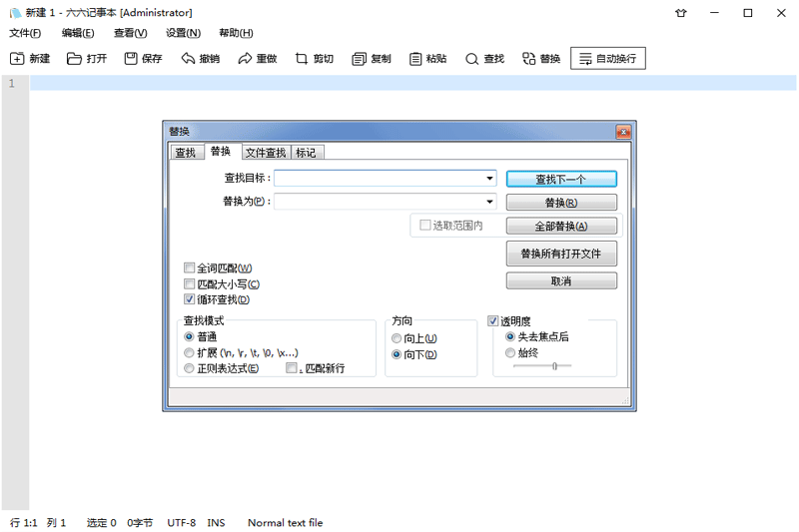Click '选定 0' in status bar
Screen dimensions: 799x532
[x=102, y=523]
